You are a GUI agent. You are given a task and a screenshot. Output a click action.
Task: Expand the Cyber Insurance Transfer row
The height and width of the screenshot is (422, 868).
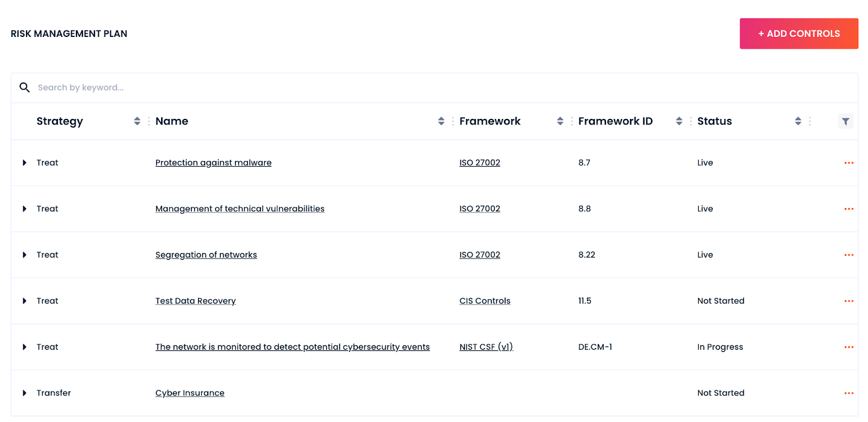coord(24,393)
